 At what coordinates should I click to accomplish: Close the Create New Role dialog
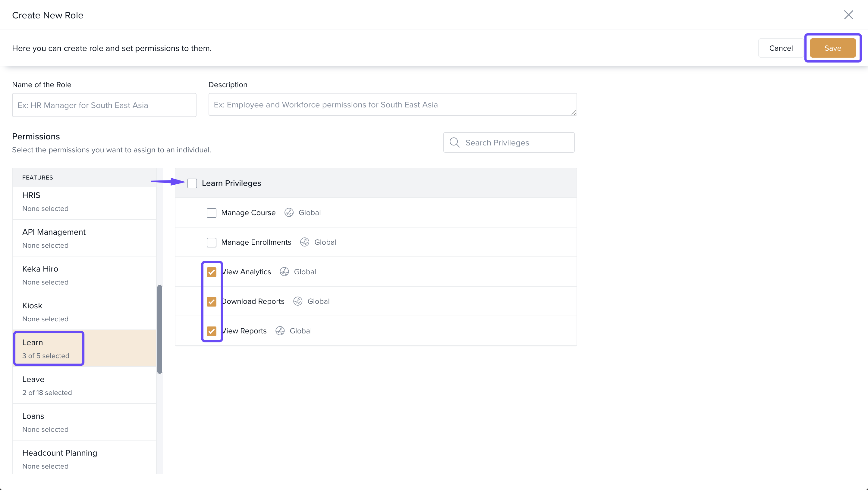(848, 15)
